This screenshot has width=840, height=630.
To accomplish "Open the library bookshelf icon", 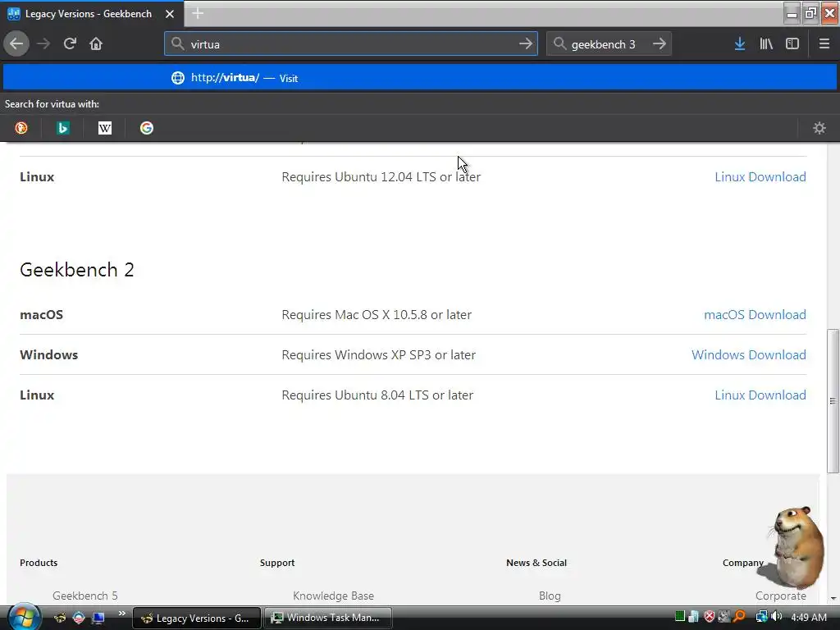I will click(x=766, y=44).
